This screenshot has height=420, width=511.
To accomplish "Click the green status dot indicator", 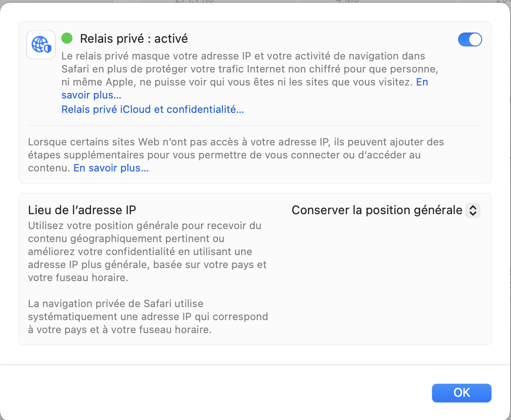I will coord(67,38).
